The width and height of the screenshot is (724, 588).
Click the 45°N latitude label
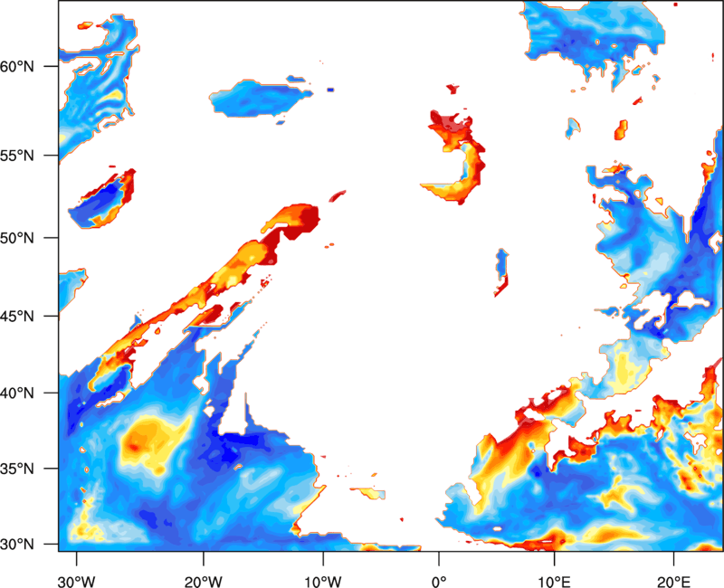click(17, 316)
